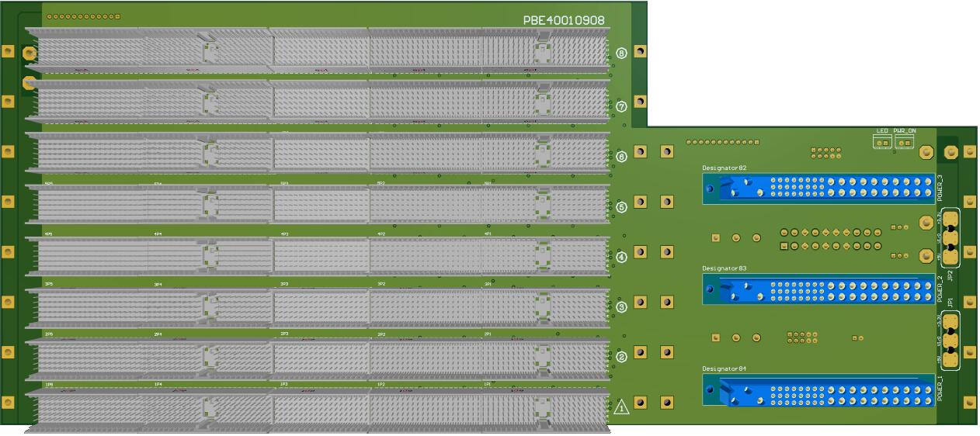
Task: Click the 4P3 slot label
Action: coord(284,234)
